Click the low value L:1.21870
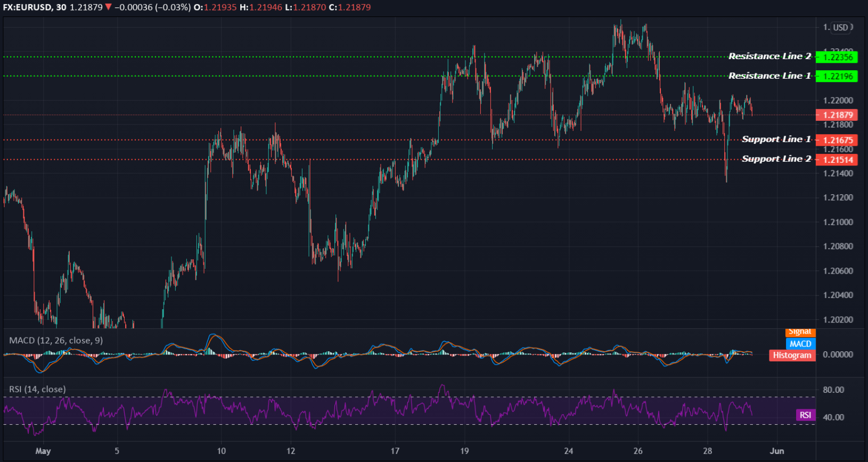The width and height of the screenshot is (868, 462). (306, 7)
